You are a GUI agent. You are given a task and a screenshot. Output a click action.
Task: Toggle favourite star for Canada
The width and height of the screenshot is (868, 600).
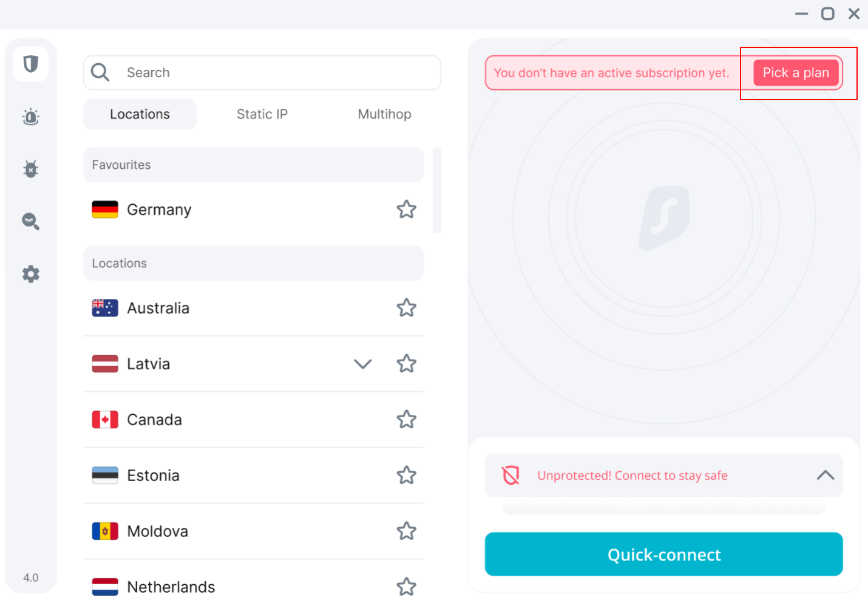pyautogui.click(x=406, y=420)
